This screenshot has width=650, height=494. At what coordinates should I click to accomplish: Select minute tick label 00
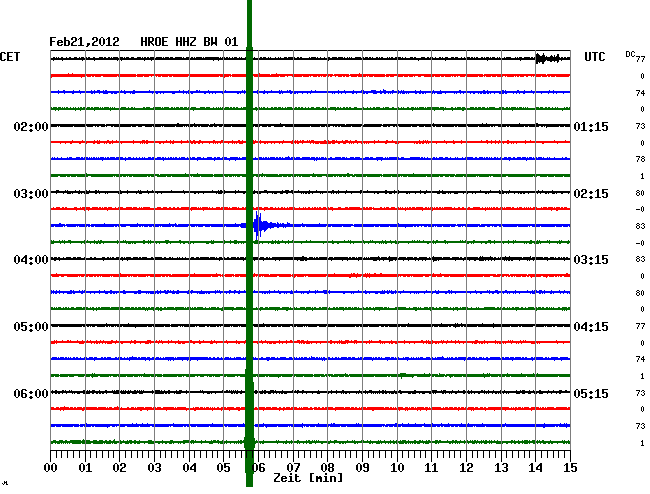(x=51, y=468)
